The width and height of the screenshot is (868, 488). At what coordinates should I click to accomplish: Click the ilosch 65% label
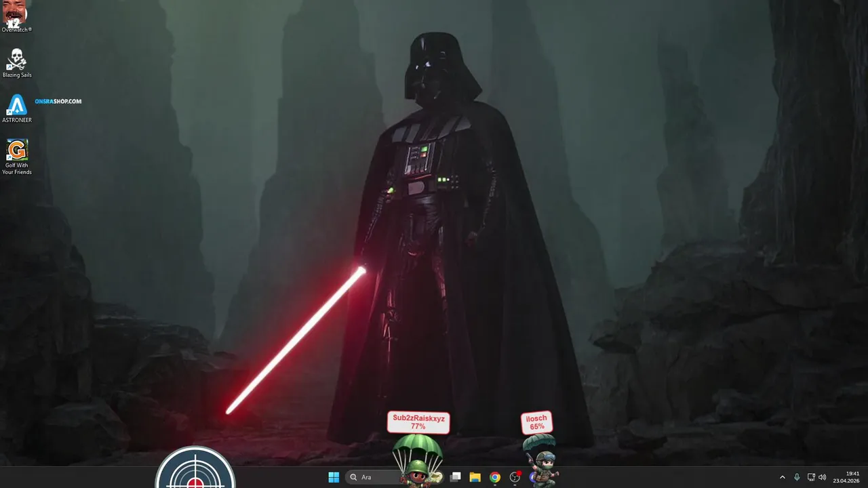536,422
